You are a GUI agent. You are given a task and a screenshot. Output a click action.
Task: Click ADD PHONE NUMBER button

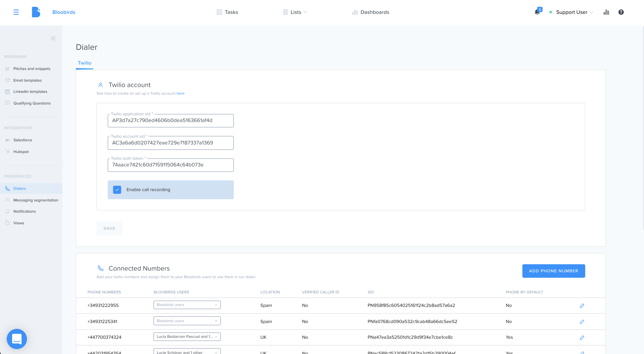[x=554, y=271]
